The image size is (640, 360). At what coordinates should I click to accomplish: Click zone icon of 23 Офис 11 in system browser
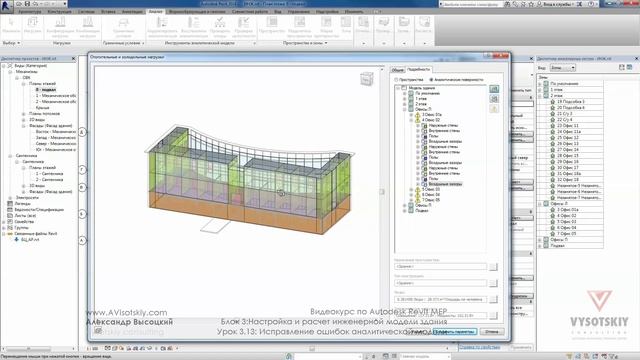coord(553,126)
